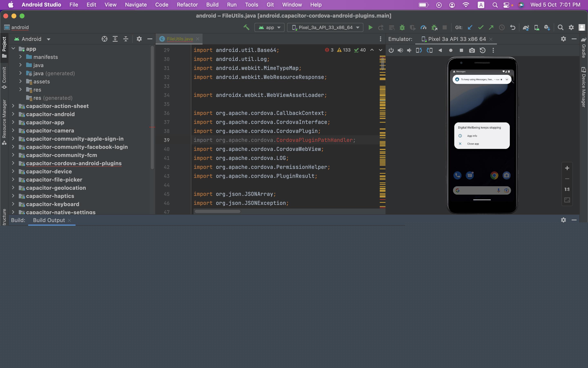Open the Profiler gauge icon

(423, 28)
